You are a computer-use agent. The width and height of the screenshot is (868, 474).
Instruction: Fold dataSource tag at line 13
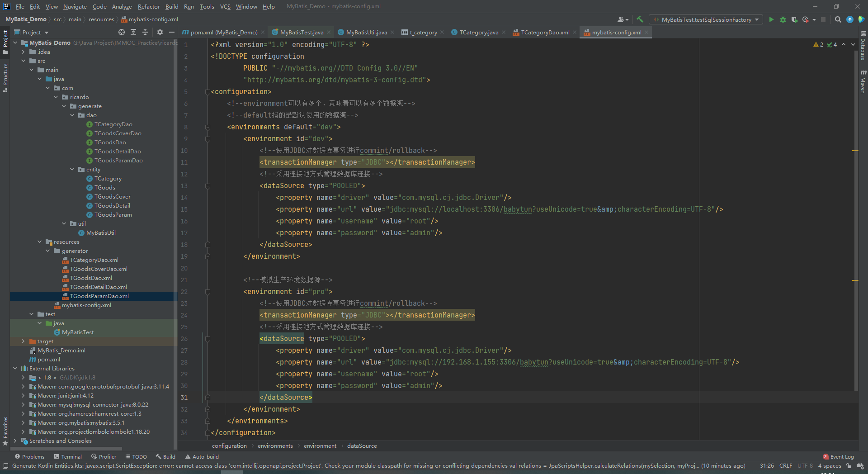(x=208, y=186)
